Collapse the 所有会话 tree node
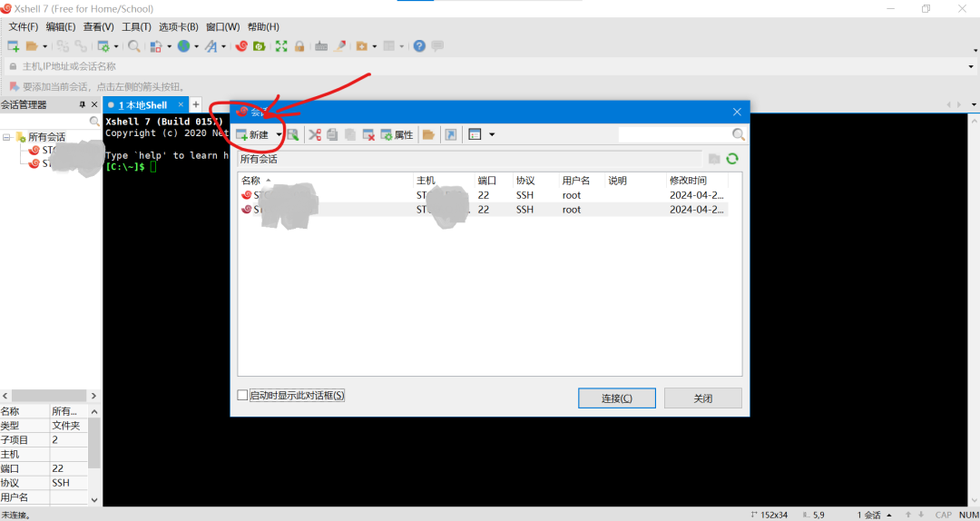The width and height of the screenshot is (980, 521). pyautogui.click(x=7, y=137)
